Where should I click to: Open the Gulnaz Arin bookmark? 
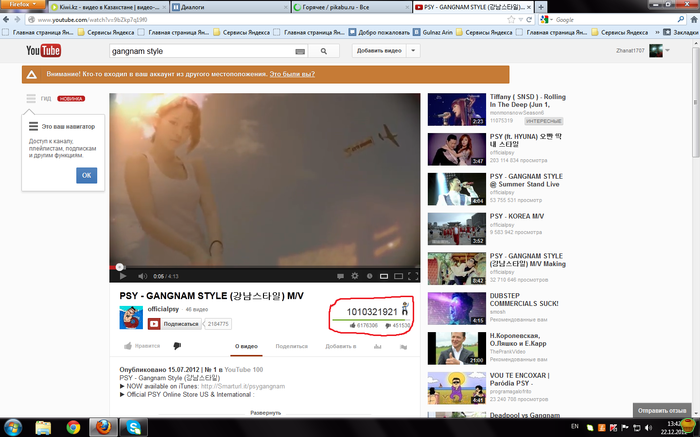[433, 32]
